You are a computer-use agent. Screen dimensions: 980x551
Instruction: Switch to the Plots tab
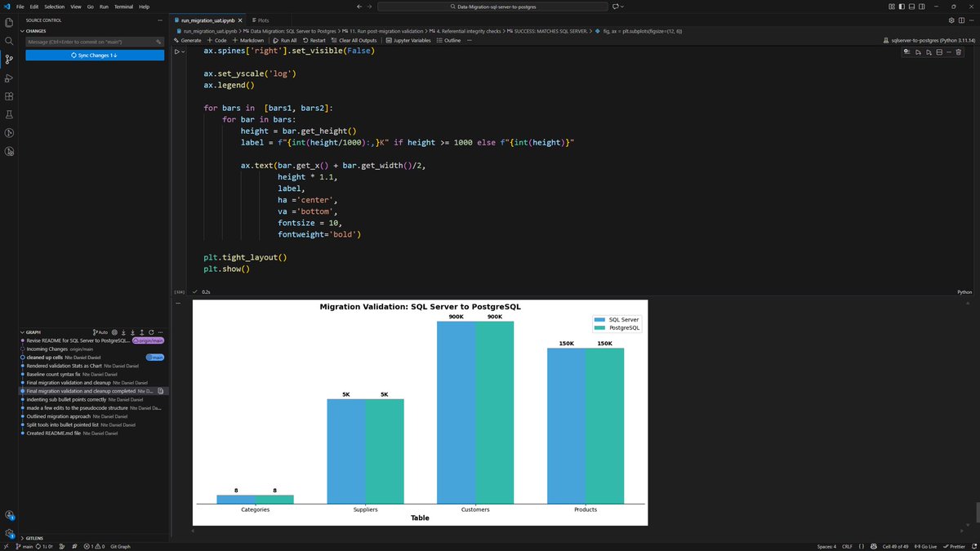coord(261,20)
